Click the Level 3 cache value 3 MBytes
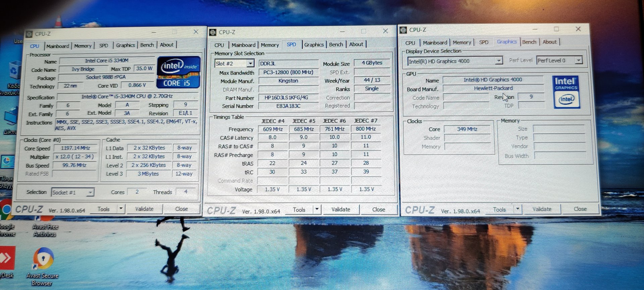 pos(148,174)
